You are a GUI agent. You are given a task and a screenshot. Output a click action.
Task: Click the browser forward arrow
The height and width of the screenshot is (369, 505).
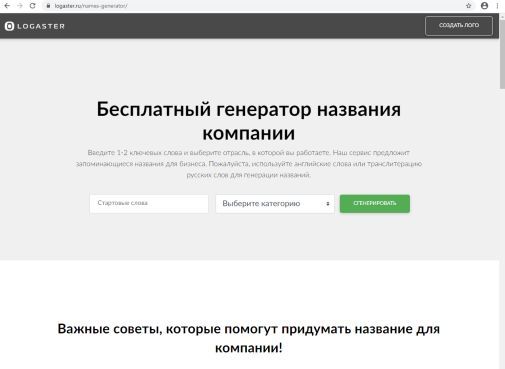[x=20, y=6]
